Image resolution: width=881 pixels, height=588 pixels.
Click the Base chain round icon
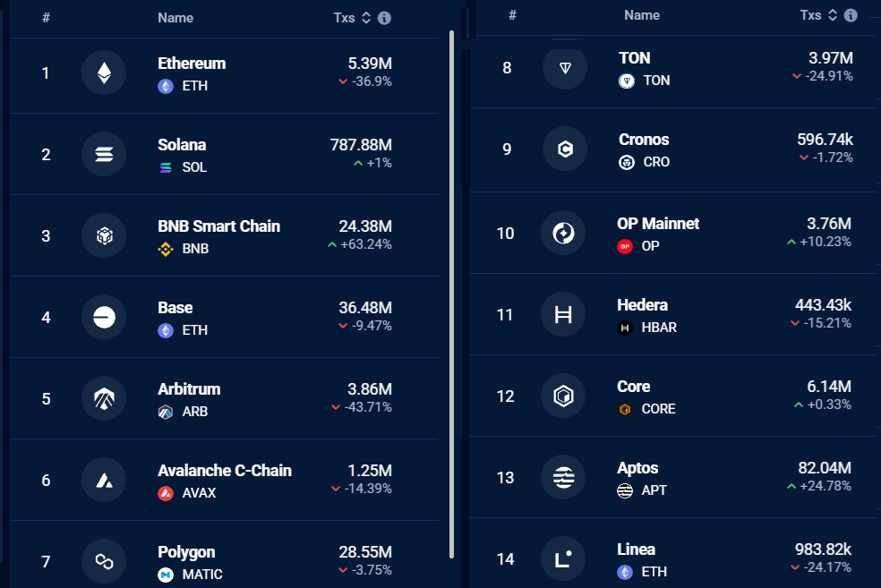104,318
